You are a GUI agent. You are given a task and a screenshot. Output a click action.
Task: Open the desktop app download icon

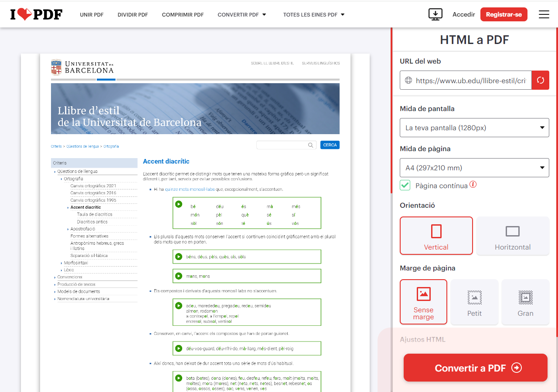435,14
